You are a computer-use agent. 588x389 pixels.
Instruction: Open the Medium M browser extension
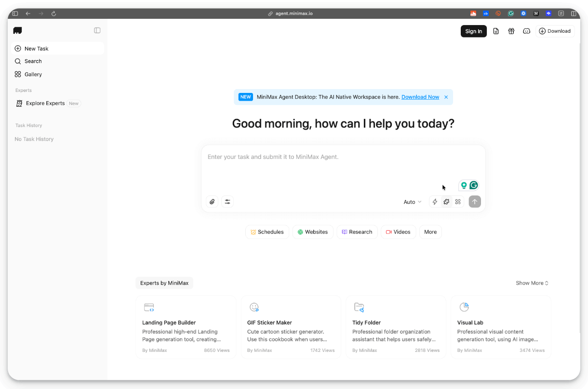pos(536,13)
